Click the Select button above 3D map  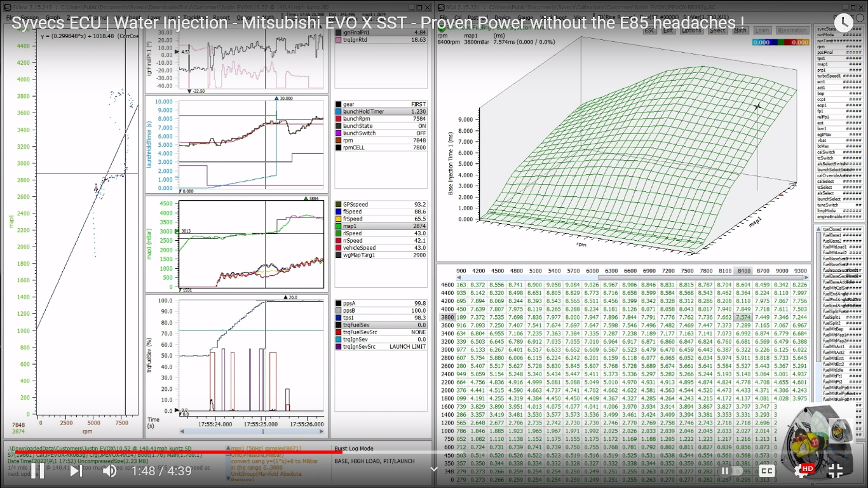pos(717,30)
